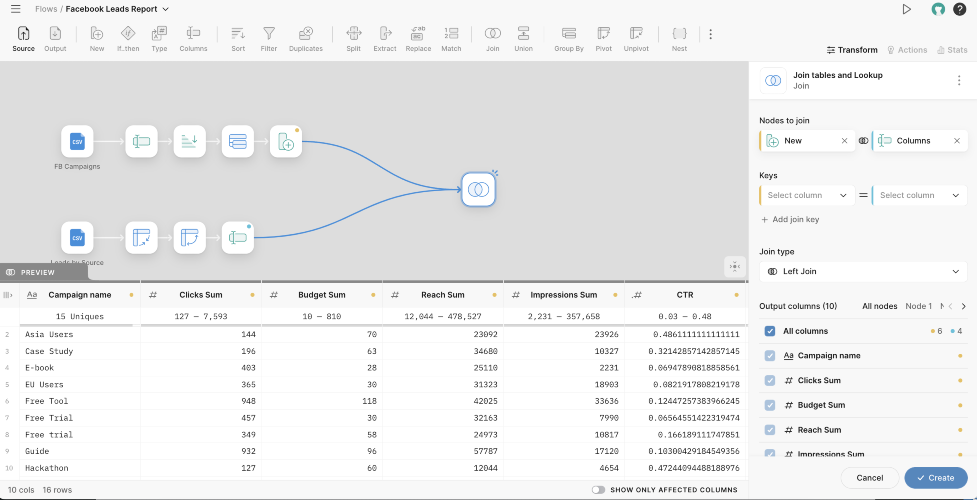Open Join panel three-dot menu

(x=960, y=80)
